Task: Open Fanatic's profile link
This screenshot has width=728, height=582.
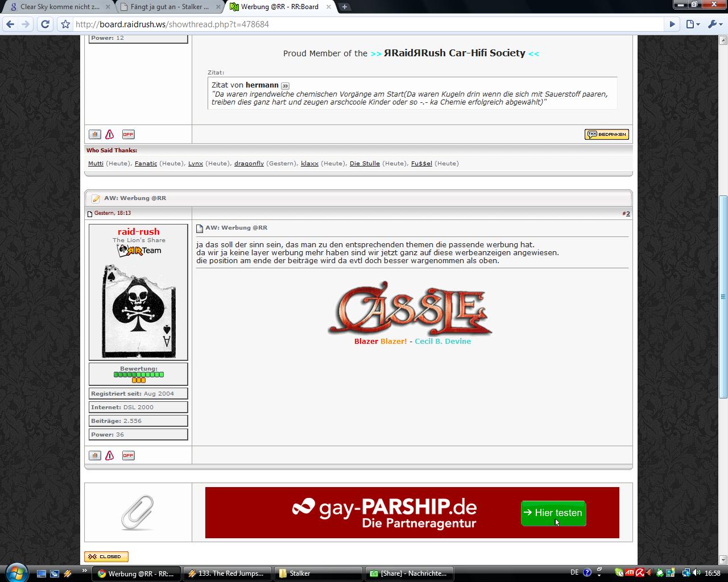Action: [x=146, y=163]
